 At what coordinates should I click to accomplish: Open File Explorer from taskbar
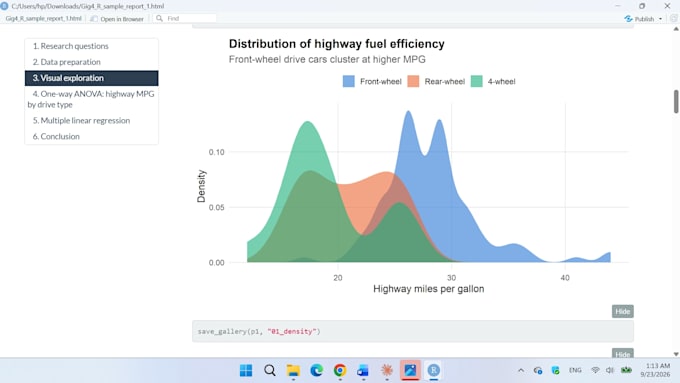293,370
